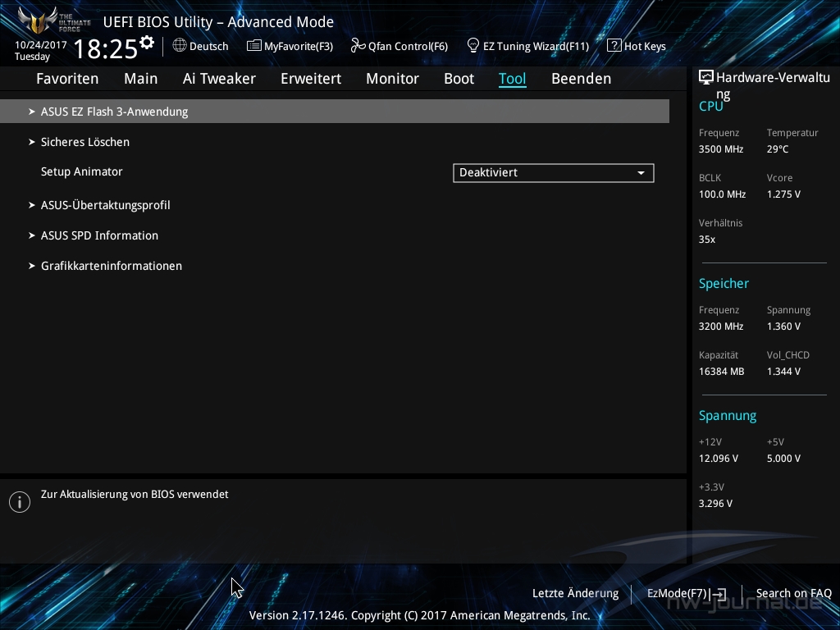This screenshot has height=630, width=840.
Task: Click the Deutsch language button
Action: 200,46
